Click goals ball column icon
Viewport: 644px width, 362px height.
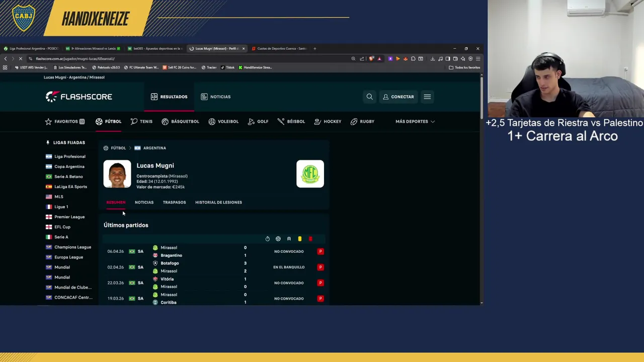click(278, 239)
